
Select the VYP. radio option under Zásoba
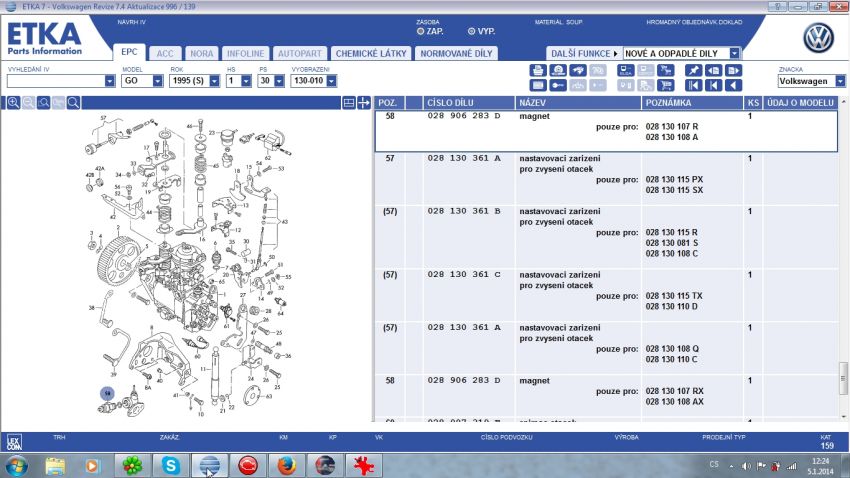tap(471, 31)
